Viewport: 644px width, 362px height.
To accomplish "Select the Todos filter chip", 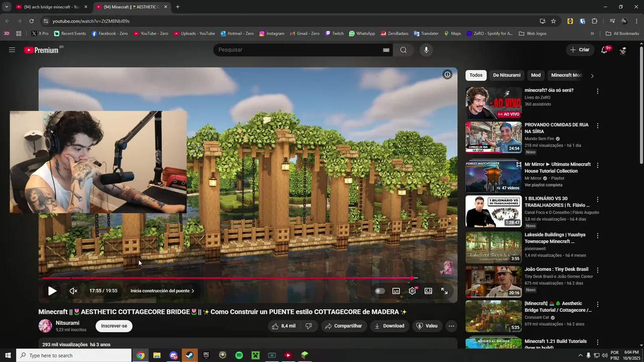I will (476, 75).
